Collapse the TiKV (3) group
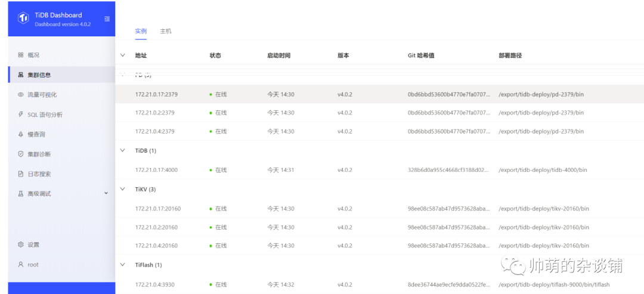 click(123, 189)
